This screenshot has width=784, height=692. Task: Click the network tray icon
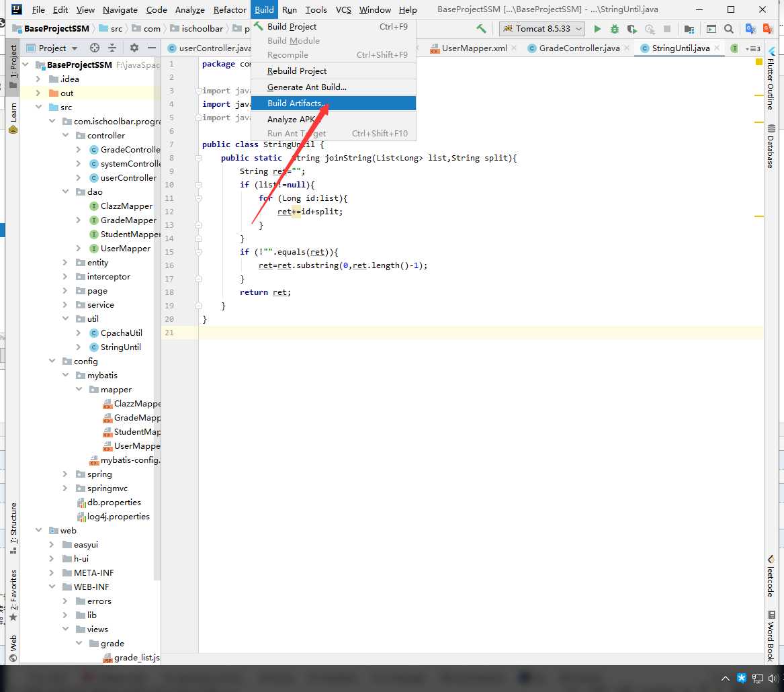[x=758, y=679]
